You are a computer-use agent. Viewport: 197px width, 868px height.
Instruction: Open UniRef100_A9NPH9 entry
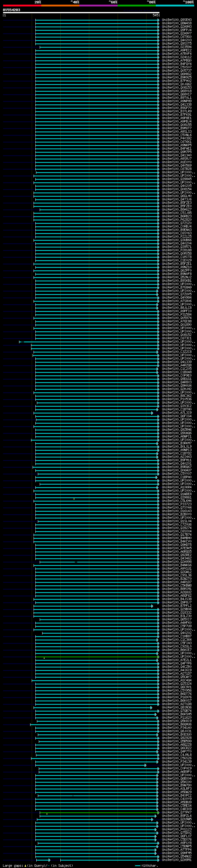pyautogui.click(x=177, y=101)
